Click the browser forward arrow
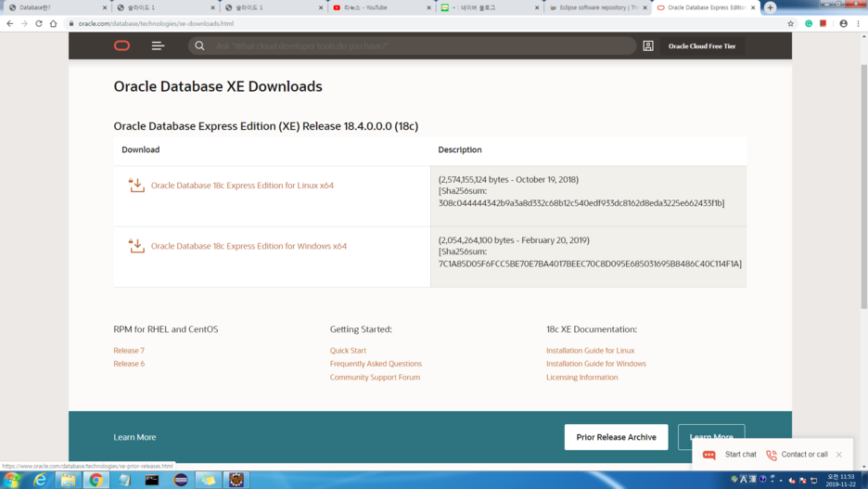The width and height of the screenshot is (868, 489). pyautogui.click(x=24, y=24)
